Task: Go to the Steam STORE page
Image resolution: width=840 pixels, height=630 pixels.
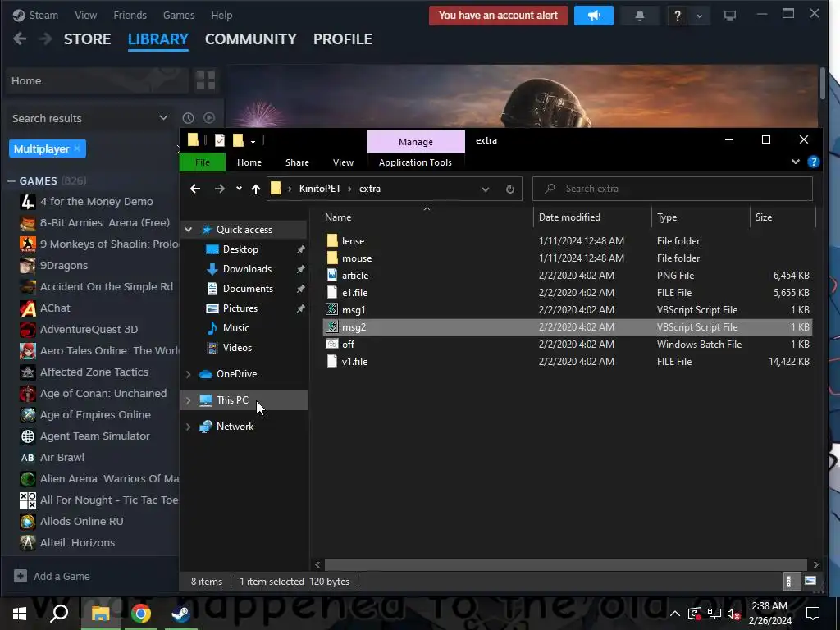Action: [x=87, y=39]
